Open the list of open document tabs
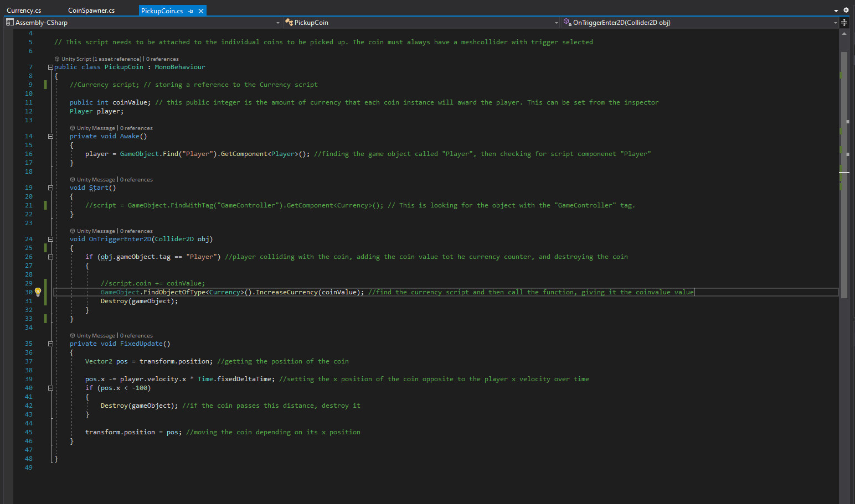 836,11
